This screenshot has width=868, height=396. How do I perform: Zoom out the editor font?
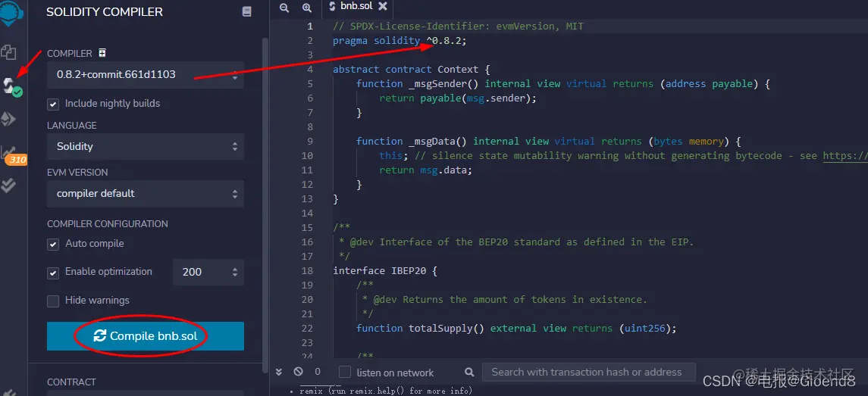tap(284, 8)
